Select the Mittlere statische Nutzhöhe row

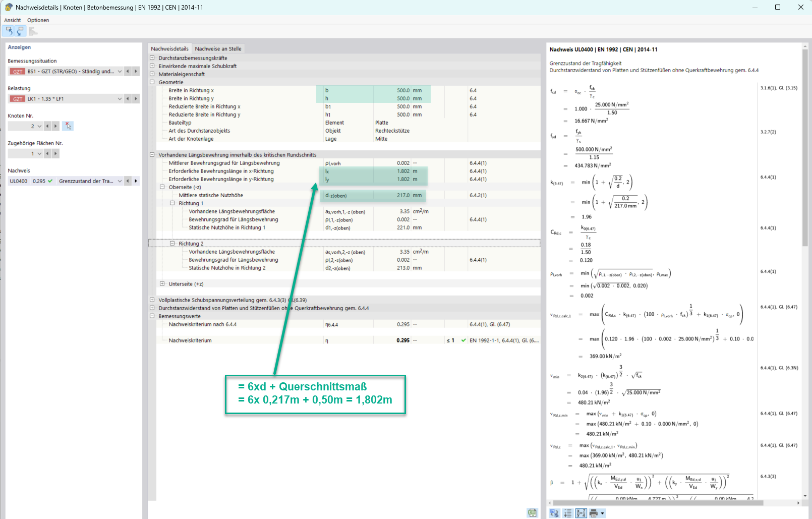click(x=349, y=195)
